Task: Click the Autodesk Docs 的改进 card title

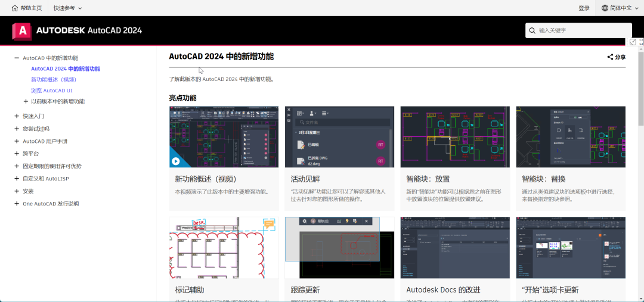Action: pyautogui.click(x=443, y=290)
